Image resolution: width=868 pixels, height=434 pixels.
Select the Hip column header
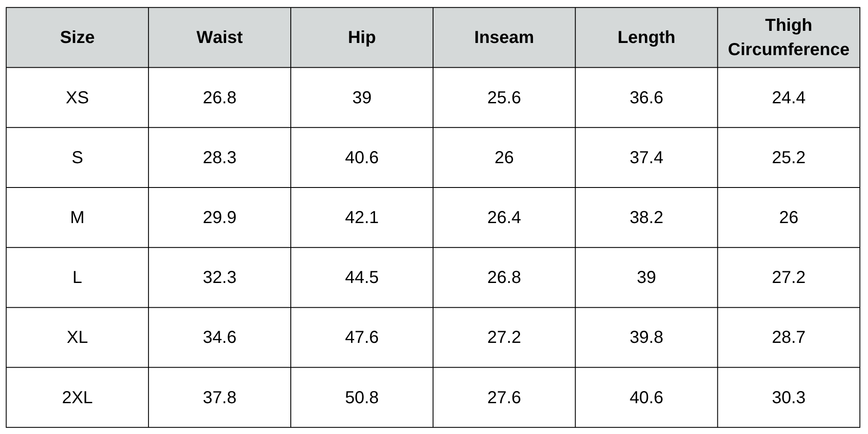[362, 37]
